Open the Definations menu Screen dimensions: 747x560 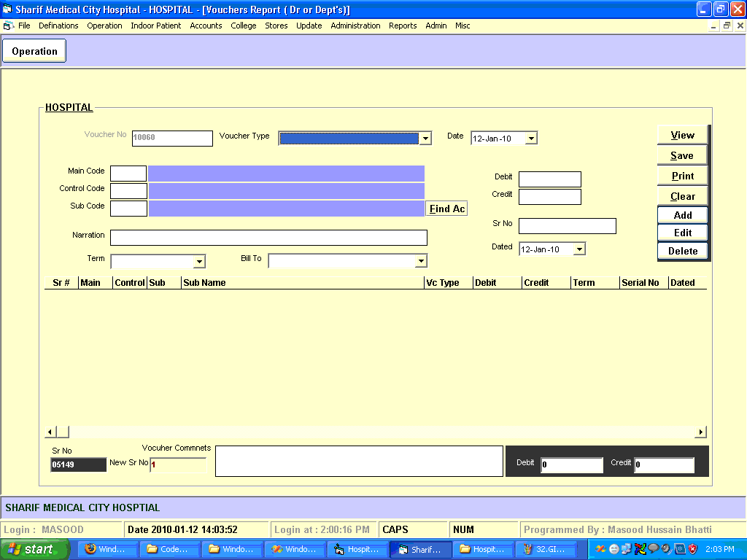pyautogui.click(x=58, y=26)
